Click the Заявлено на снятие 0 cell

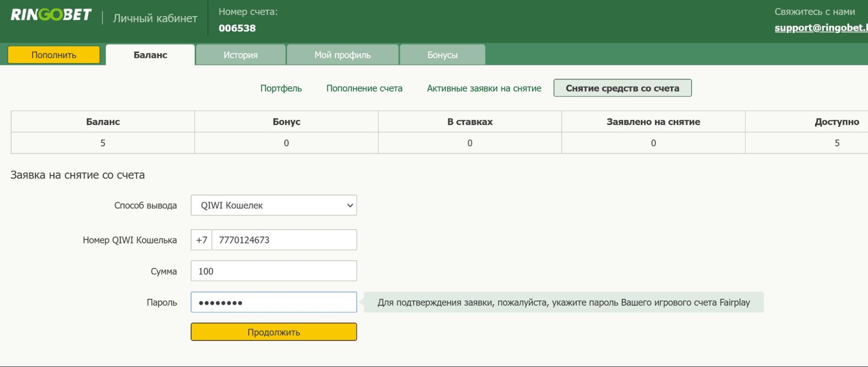click(653, 143)
